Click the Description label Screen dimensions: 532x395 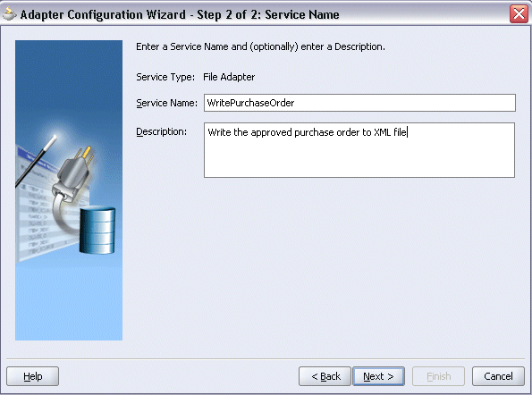pos(161,131)
